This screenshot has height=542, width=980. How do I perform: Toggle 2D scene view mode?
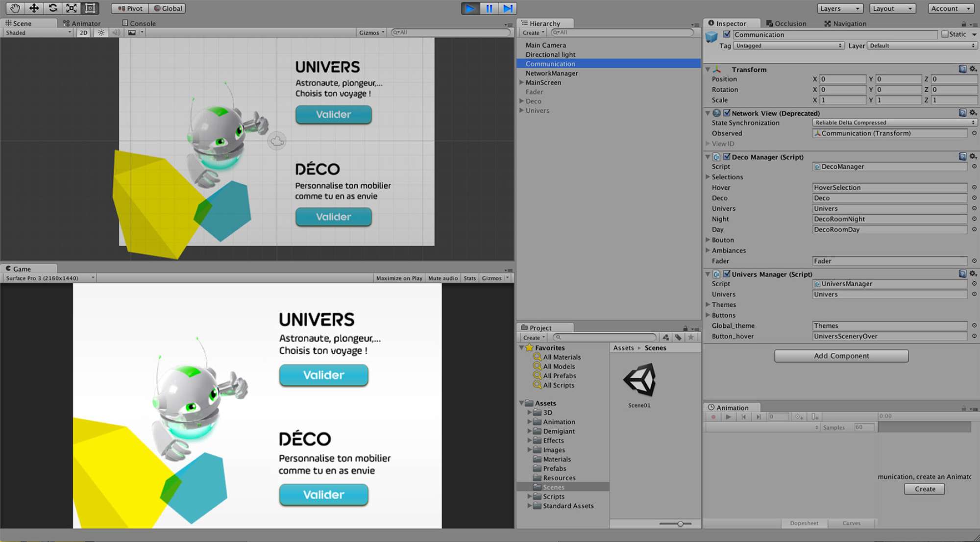tap(83, 33)
